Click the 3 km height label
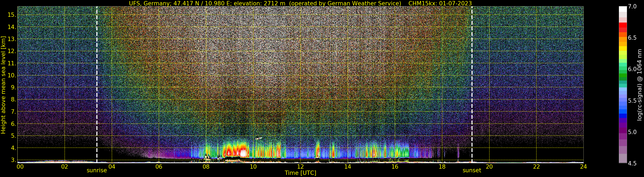This screenshot has height=177, width=644. coord(13,160)
